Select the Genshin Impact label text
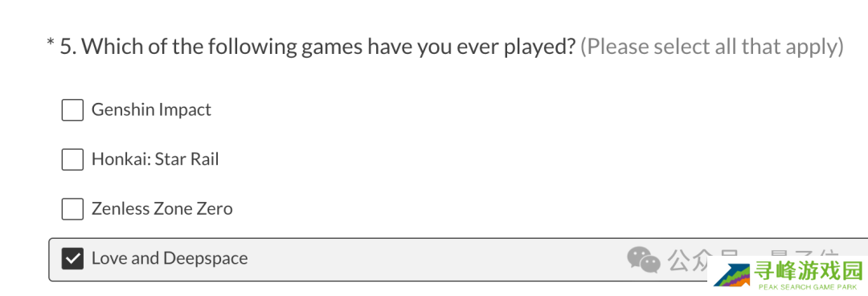Image resolution: width=868 pixels, height=296 pixels. click(151, 109)
